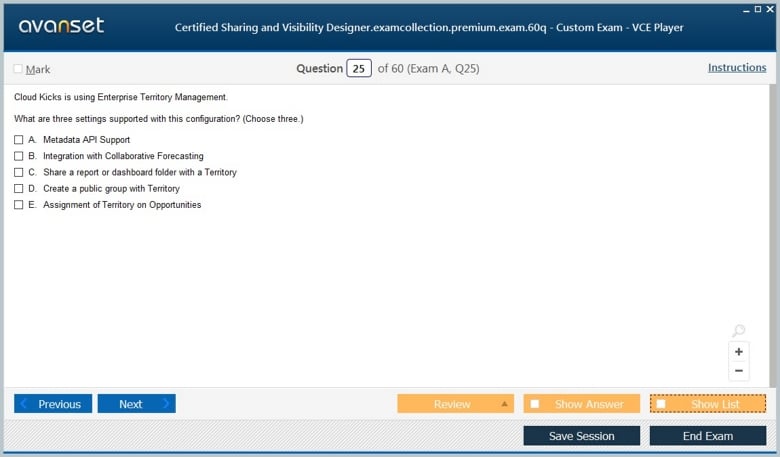This screenshot has height=457, width=780.
Task: Expand the Review dropdown menu
Action: pos(504,404)
